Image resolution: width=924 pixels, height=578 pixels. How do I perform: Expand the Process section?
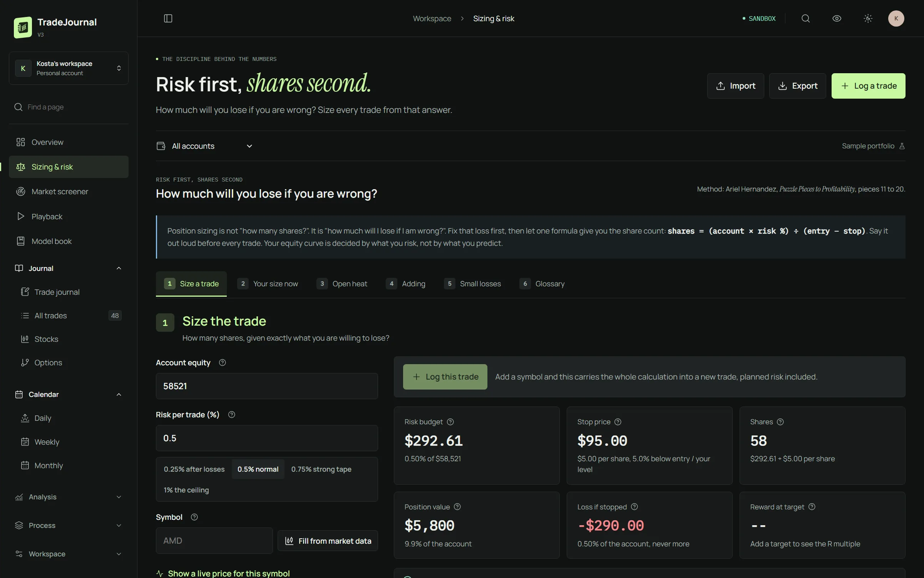pyautogui.click(x=69, y=526)
